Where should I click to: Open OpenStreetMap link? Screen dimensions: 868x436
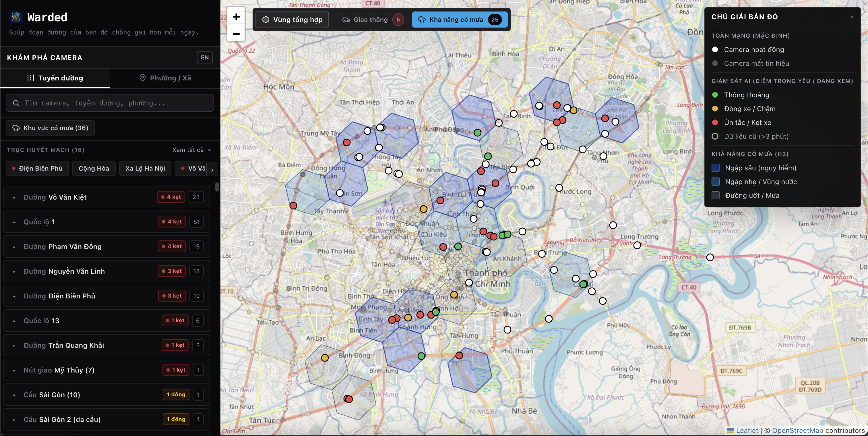(798, 430)
